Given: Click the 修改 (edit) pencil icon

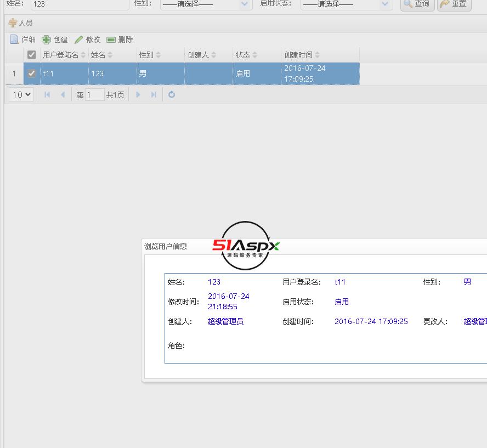Looking at the screenshot, I should tap(78, 39).
